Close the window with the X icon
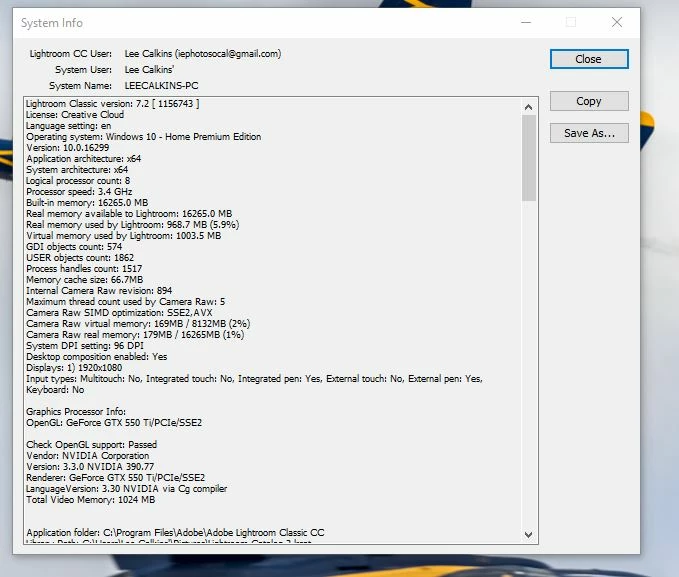 [617, 22]
